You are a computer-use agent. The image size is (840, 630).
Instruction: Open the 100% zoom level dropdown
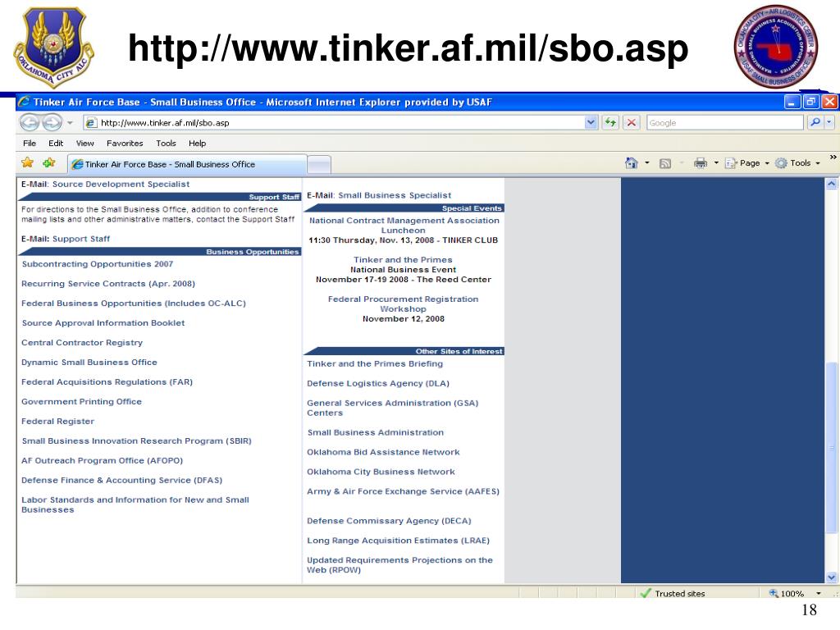(818, 593)
